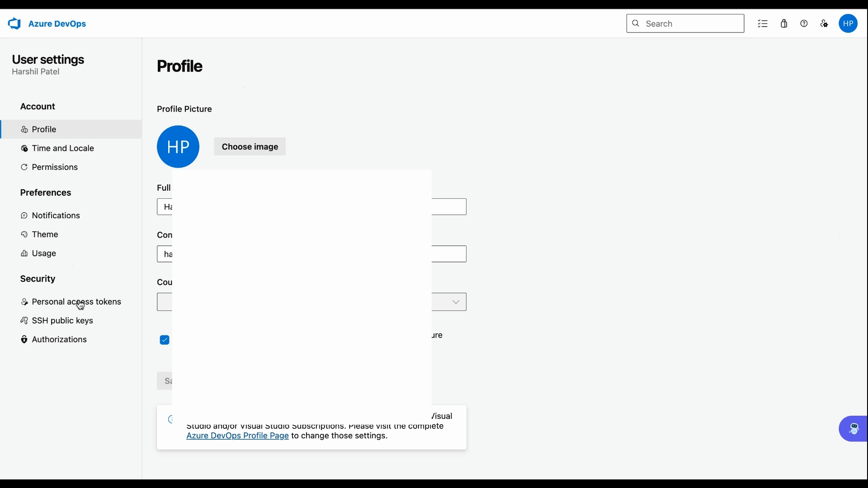Click the HP account avatar in header
The image size is (868, 488).
tap(848, 23)
